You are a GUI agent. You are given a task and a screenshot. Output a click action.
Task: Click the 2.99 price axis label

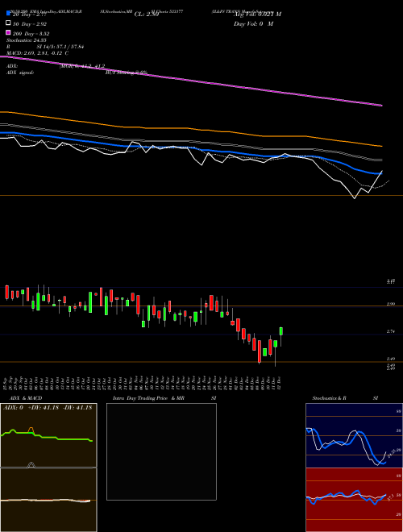pos(391,304)
